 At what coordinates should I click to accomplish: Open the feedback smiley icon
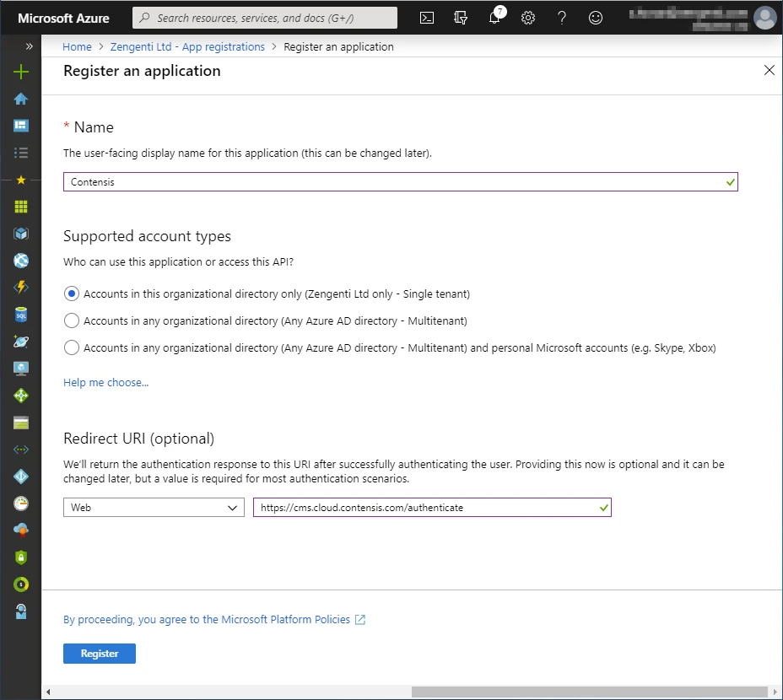pyautogui.click(x=595, y=17)
